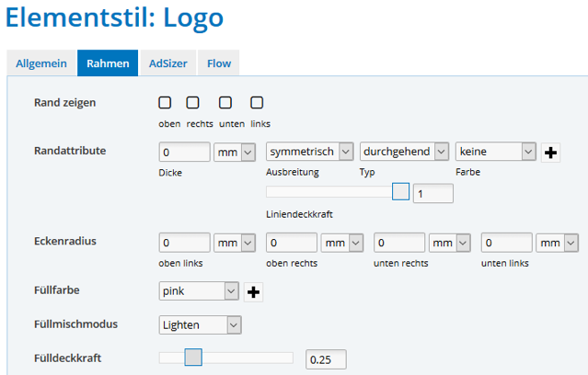This screenshot has width=588, height=375.
Task: Focus the 'oben links' radius field
Action: [184, 243]
